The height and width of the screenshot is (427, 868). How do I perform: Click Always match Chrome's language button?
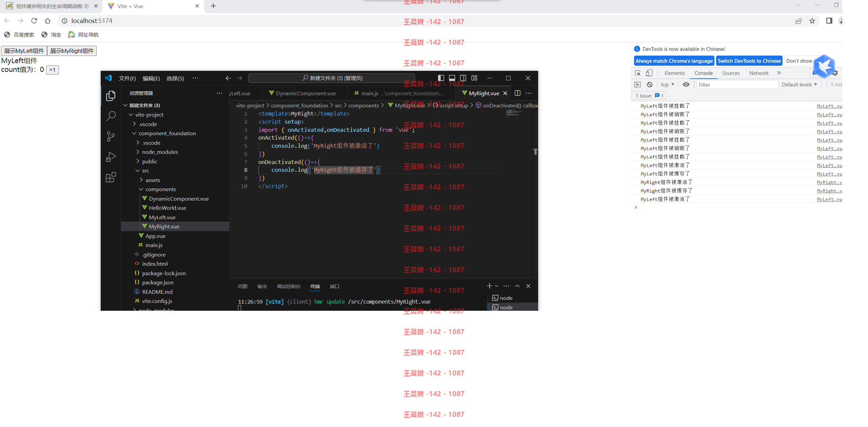674,61
